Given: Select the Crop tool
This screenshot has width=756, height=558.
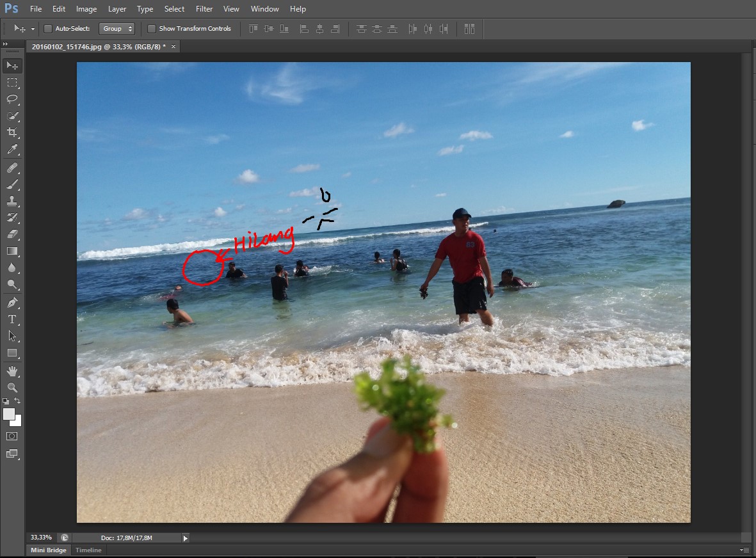Looking at the screenshot, I should pos(12,132).
